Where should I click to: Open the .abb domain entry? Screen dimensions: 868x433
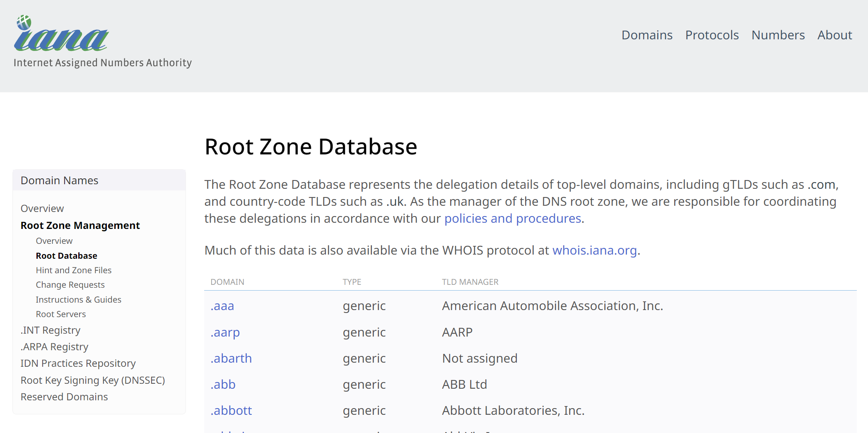(223, 385)
